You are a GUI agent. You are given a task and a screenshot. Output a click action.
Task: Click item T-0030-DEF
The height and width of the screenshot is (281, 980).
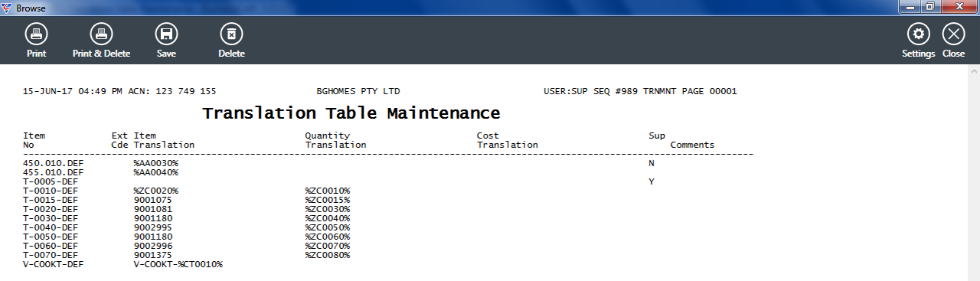coord(51,218)
